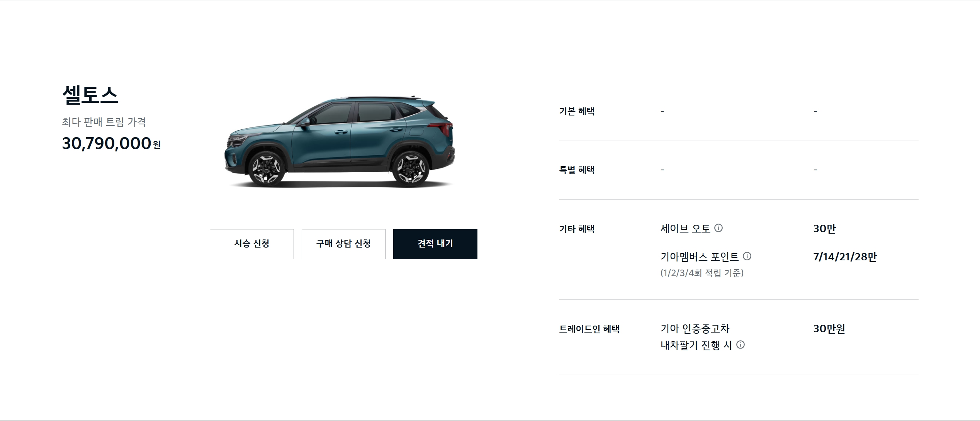Click the 시승 신청 button
Image resolution: width=980 pixels, height=421 pixels.
pyautogui.click(x=252, y=244)
